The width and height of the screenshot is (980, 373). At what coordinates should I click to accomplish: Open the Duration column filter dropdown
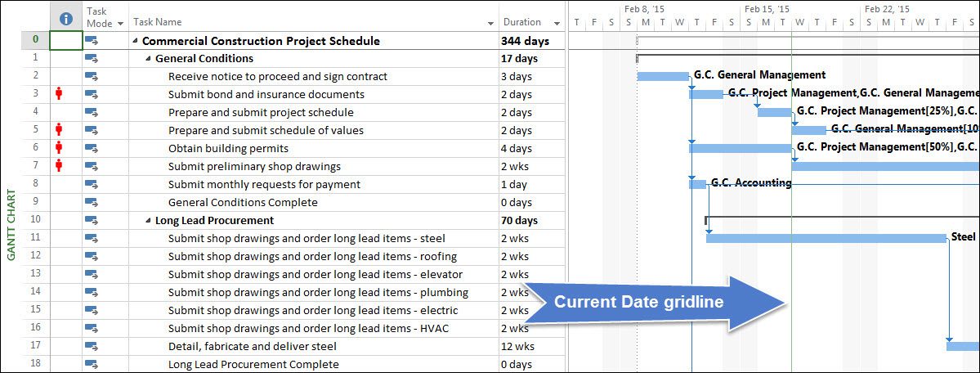(x=557, y=24)
